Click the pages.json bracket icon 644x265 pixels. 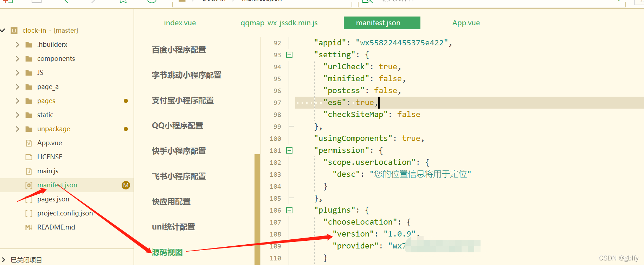[29, 199]
